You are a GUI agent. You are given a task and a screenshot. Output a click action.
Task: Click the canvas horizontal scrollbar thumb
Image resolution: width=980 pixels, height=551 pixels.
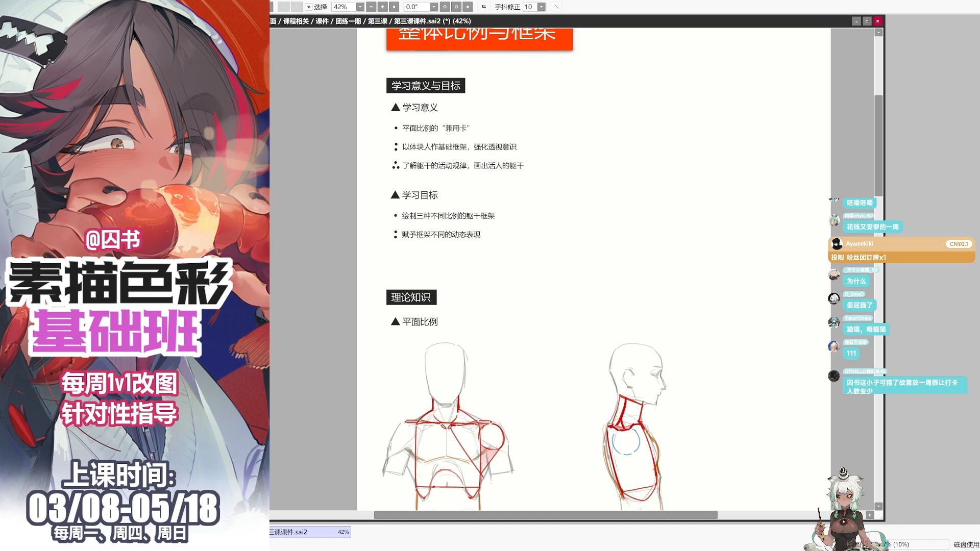[545, 515]
